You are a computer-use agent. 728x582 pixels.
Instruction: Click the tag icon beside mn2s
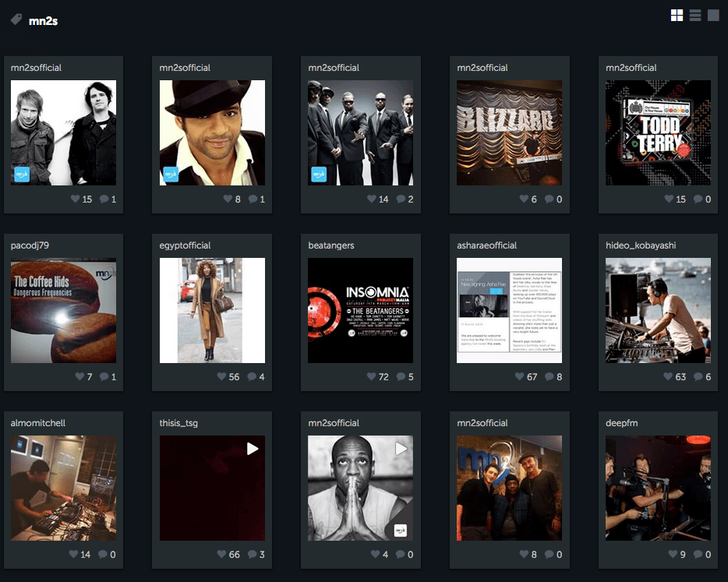16,19
